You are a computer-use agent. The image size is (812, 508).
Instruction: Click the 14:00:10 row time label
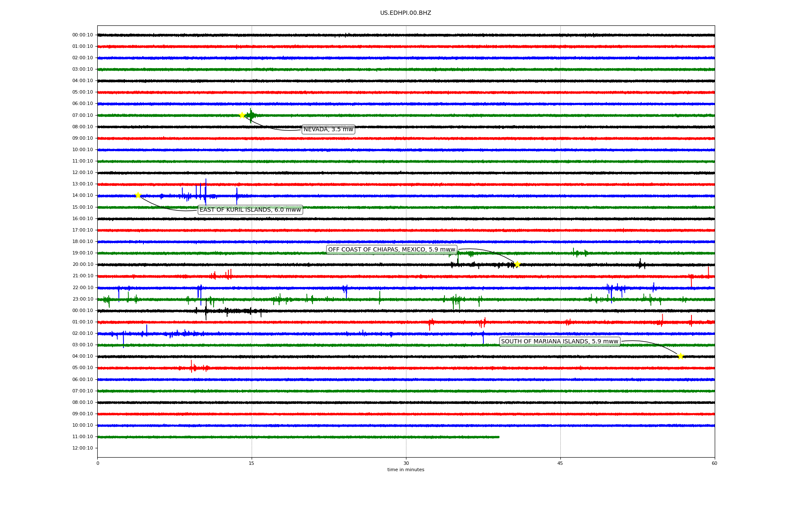pos(82,196)
